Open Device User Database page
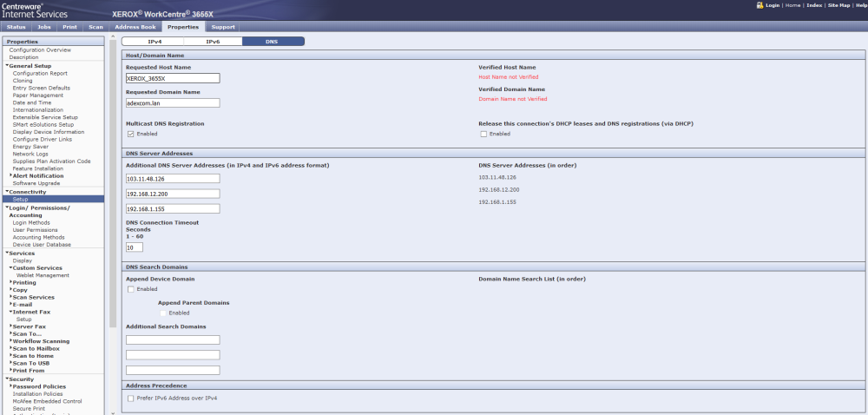 pyautogui.click(x=42, y=244)
